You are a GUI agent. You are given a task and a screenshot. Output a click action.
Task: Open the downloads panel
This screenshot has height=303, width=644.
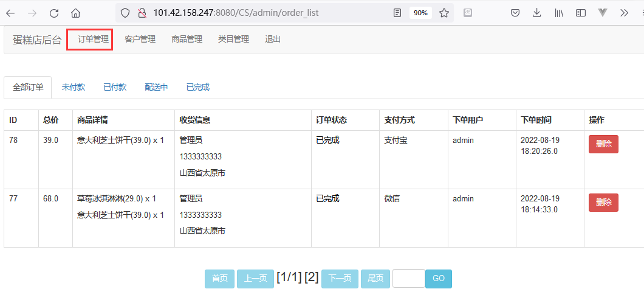(537, 13)
